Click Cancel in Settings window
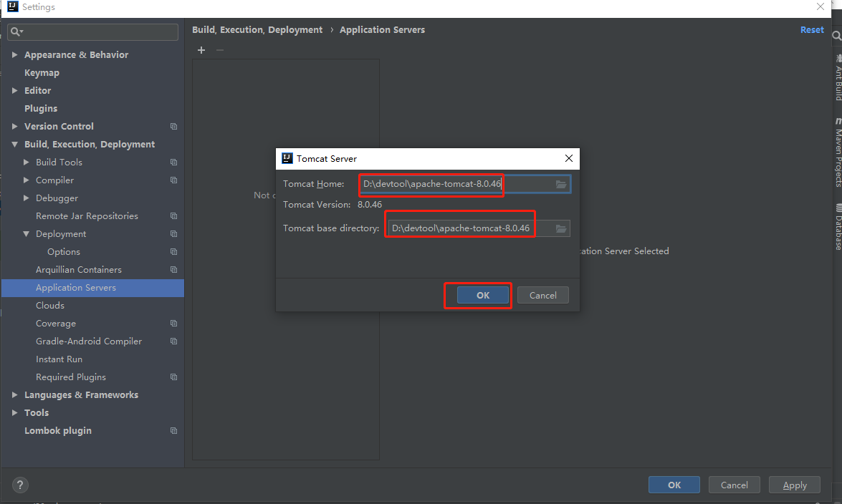The height and width of the screenshot is (504, 842). tap(734, 485)
